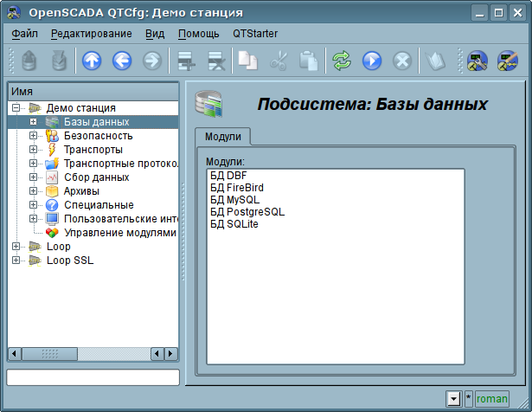
Task: Launch the Vision development icon in the toolbar
Action: (x=508, y=61)
